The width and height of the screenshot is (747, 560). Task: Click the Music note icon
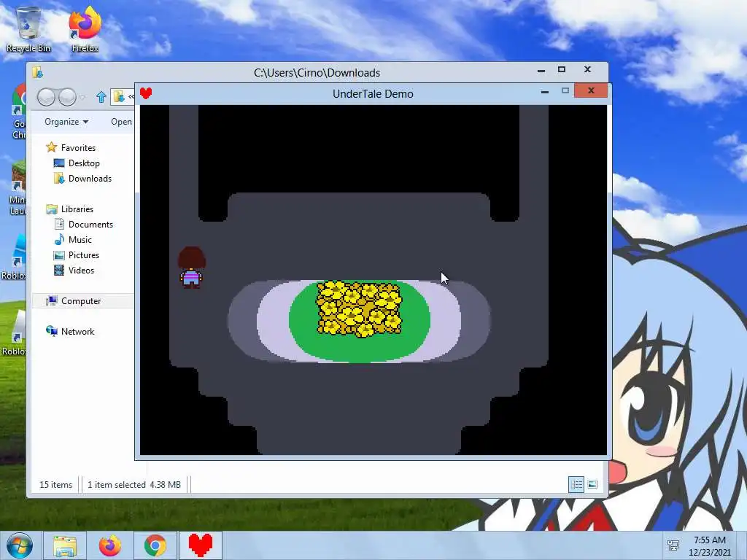coord(59,239)
